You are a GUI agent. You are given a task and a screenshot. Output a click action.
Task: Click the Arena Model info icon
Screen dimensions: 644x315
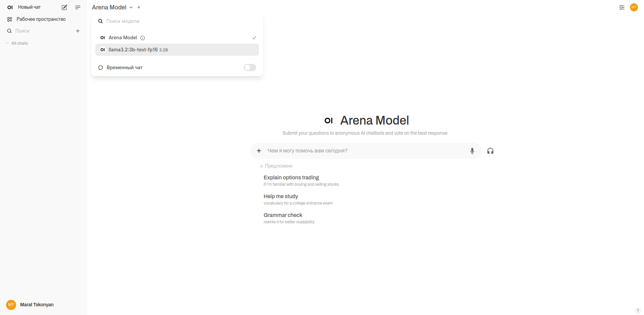coord(143,38)
